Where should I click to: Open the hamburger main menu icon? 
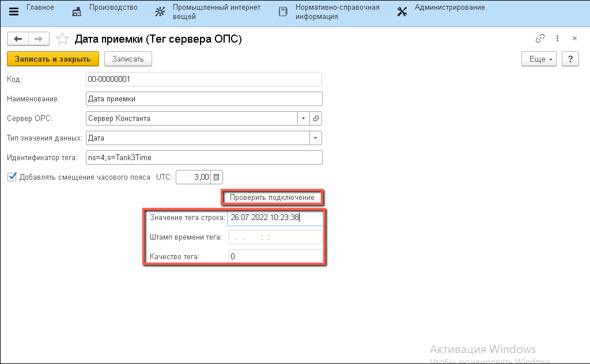14,12
